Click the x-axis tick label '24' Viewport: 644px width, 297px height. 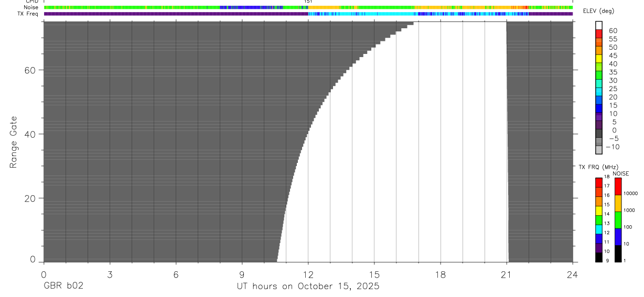[x=572, y=274]
